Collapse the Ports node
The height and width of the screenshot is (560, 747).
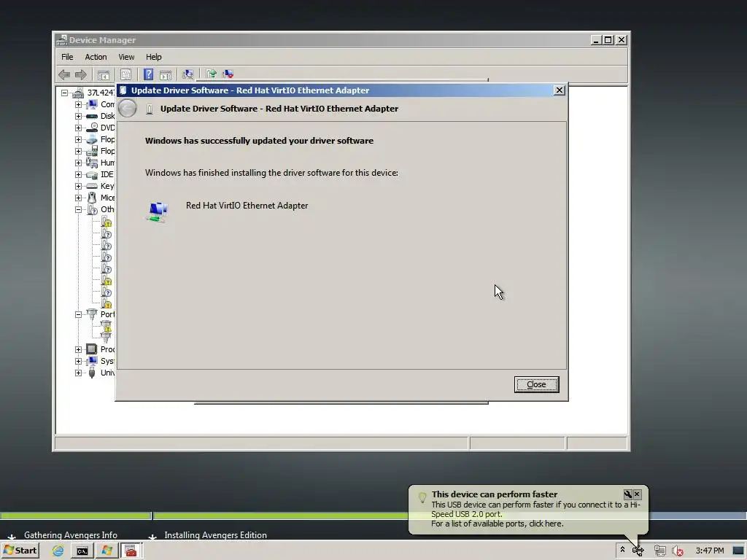point(78,314)
